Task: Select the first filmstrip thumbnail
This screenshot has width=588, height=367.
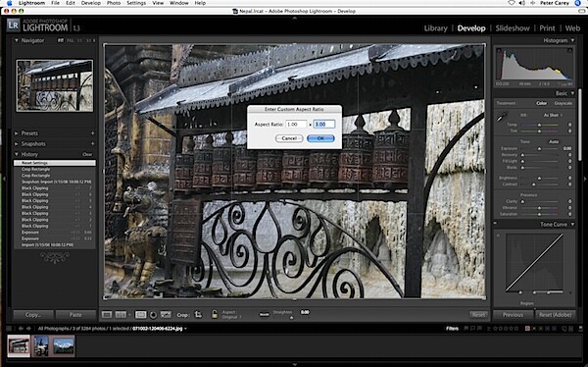Action: (x=19, y=346)
